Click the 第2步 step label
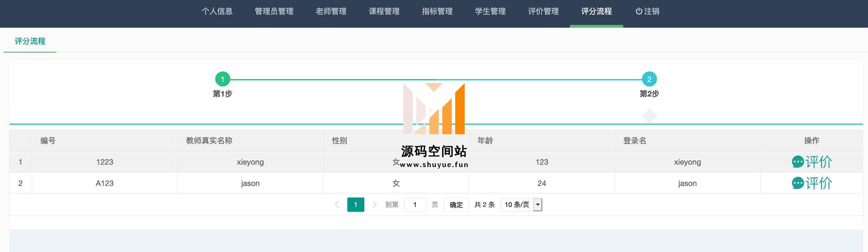Viewport: 868px width, 252px height. click(649, 94)
